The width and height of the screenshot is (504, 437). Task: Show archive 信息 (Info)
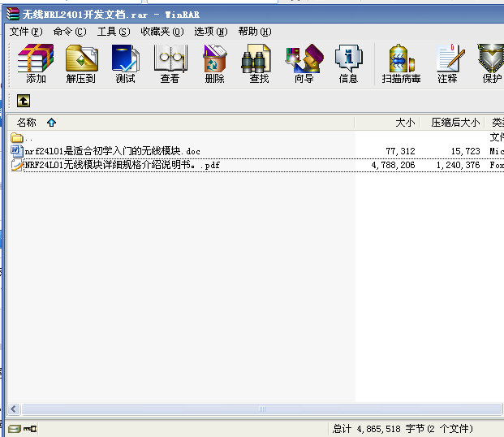pyautogui.click(x=349, y=63)
